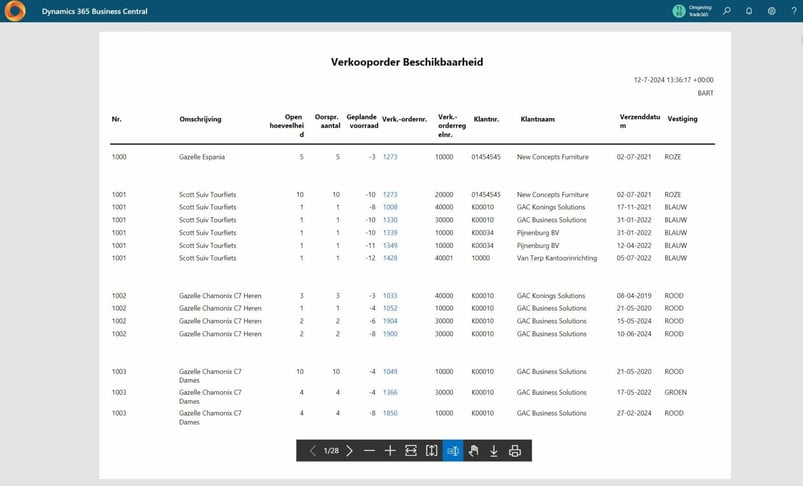
Task: Click the Klantnaam column header
Action: click(538, 119)
